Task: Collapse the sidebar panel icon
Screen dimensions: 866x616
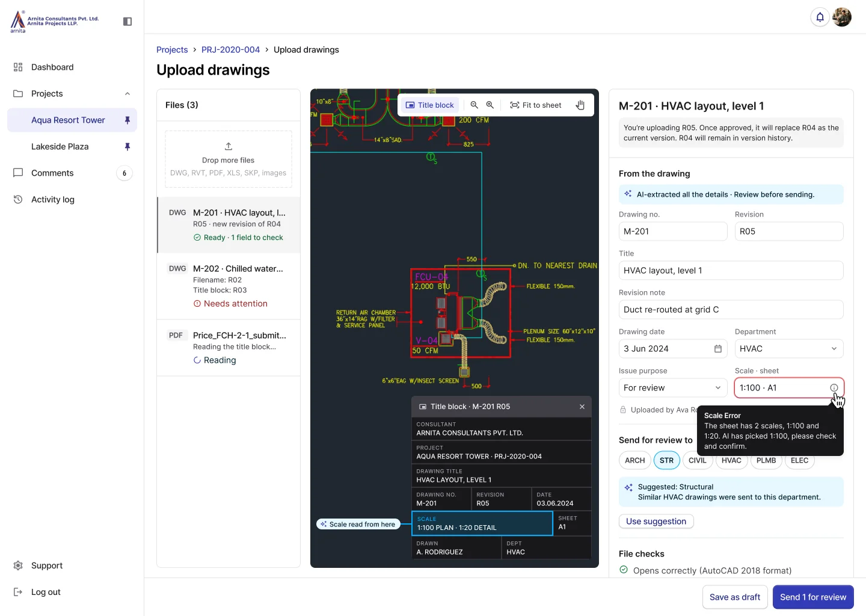Action: point(127,22)
